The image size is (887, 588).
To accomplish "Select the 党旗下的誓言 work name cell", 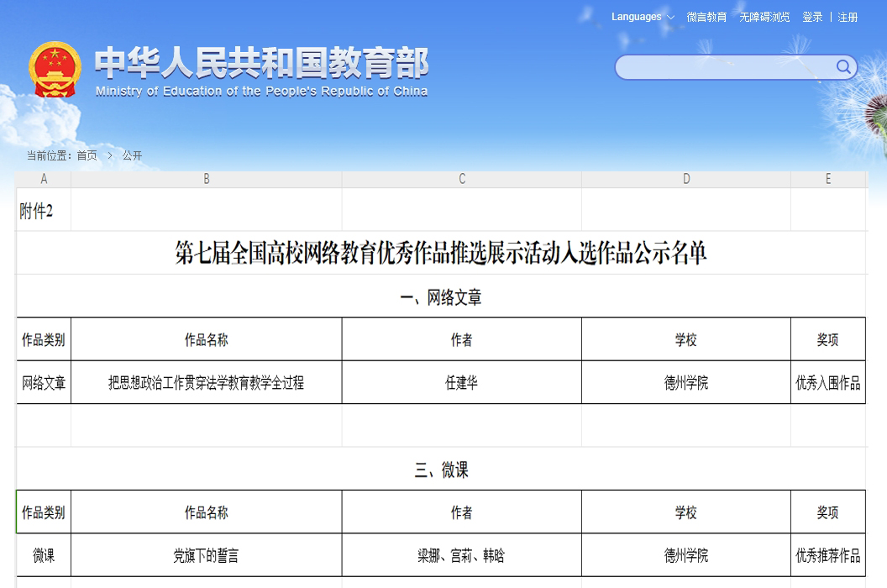I will tap(207, 556).
